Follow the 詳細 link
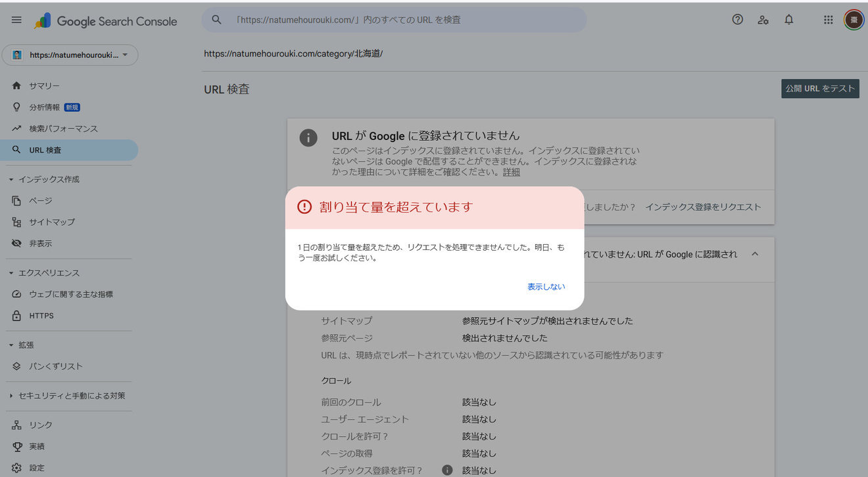This screenshot has width=868, height=477. (x=512, y=172)
